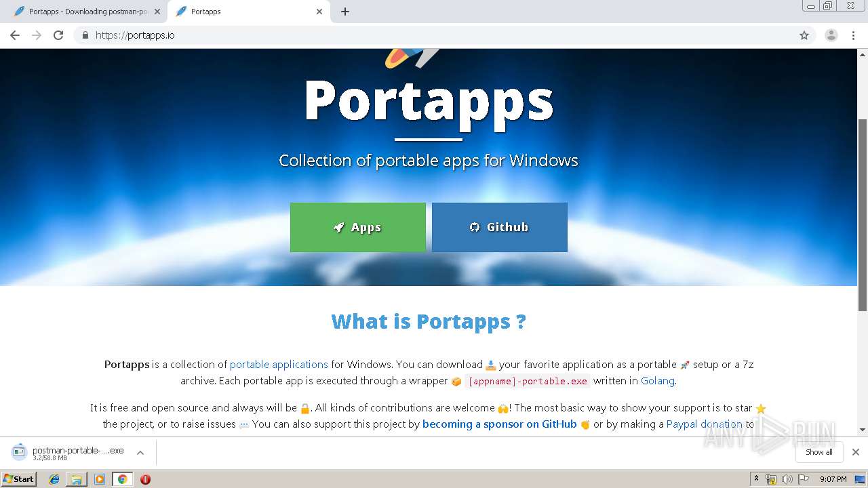Go back to the previous page
The height and width of the screenshot is (488, 868).
coord(15,35)
